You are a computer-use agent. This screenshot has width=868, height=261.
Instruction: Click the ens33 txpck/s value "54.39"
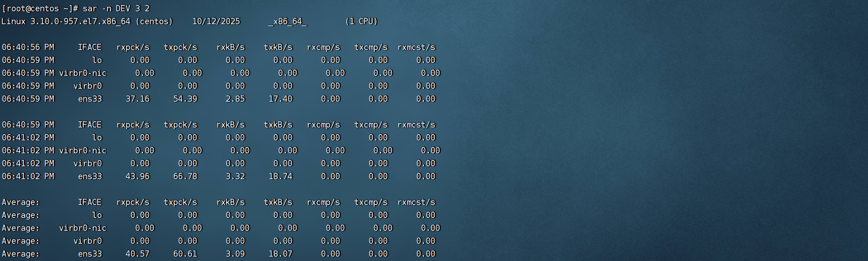click(x=185, y=99)
